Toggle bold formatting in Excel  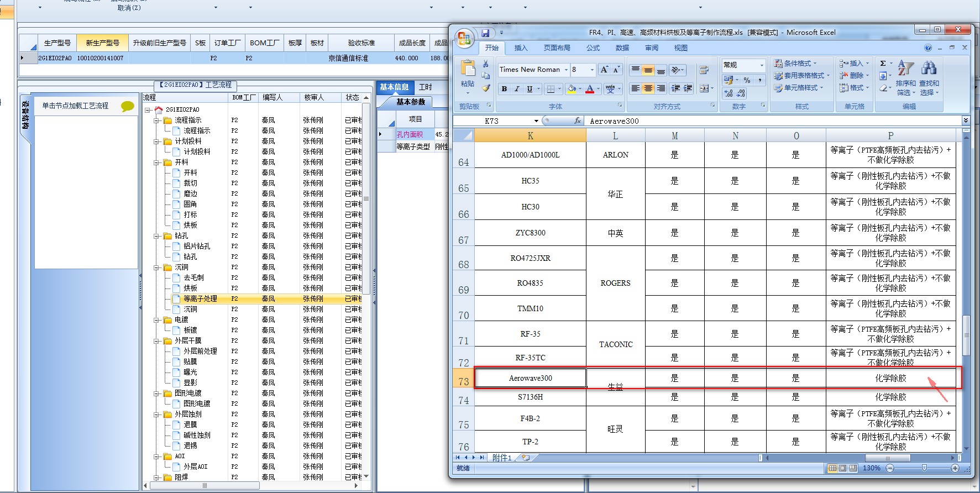tap(504, 89)
